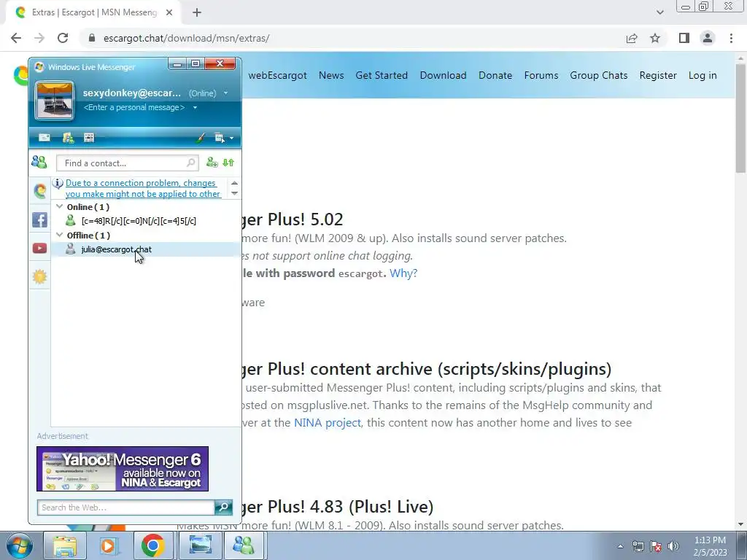Open the Forums nav item
The width and height of the screenshot is (747, 560).
[541, 75]
